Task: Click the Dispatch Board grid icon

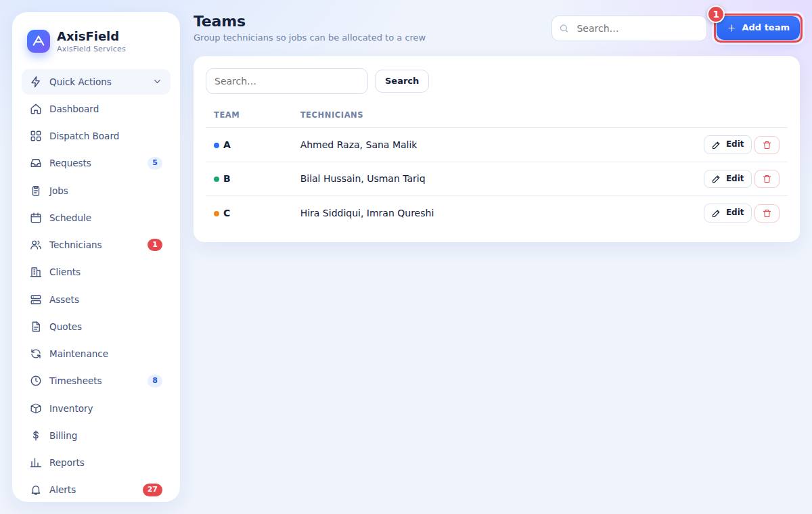Action: 36,136
